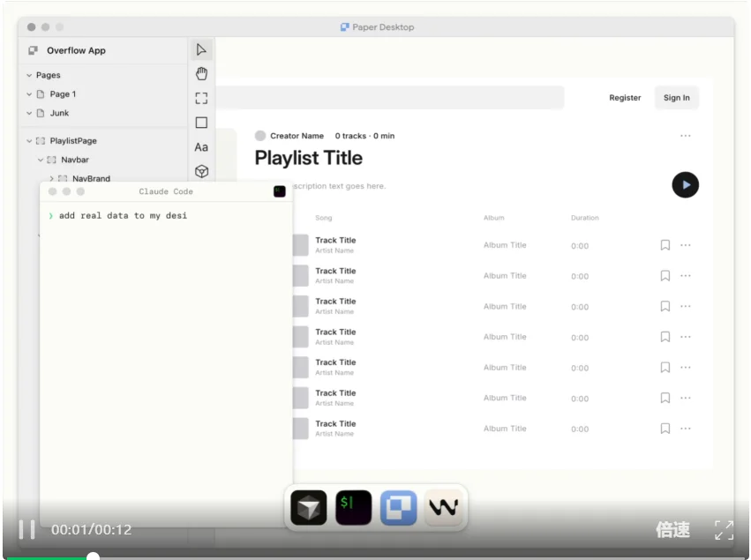Select the arrow pointer tool
Image resolution: width=751 pixels, height=560 pixels.
pos(201,49)
